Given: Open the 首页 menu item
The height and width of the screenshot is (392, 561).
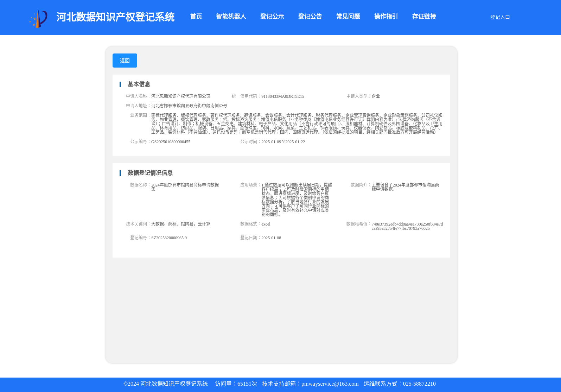Looking at the screenshot, I should coord(196,17).
